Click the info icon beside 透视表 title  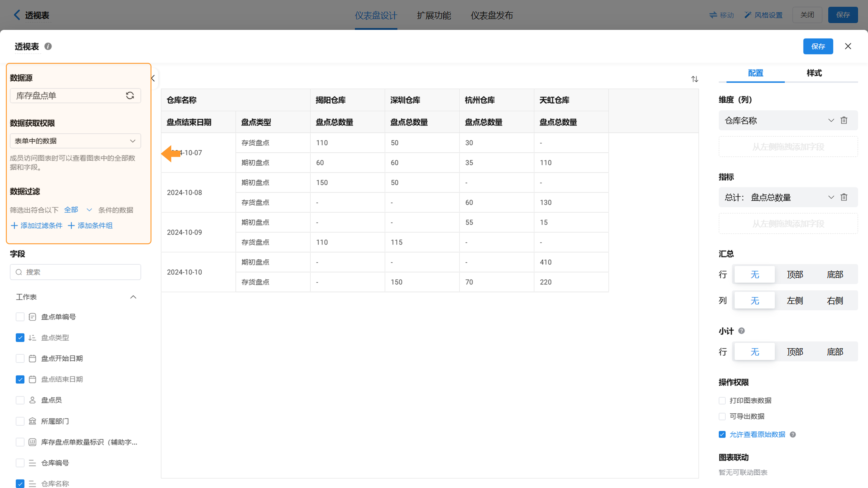pyautogui.click(x=48, y=46)
